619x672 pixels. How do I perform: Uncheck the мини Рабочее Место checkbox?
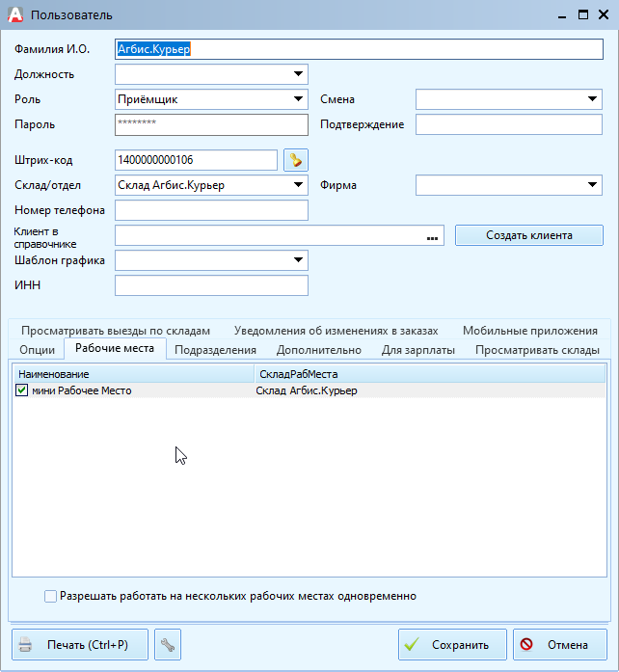coord(23,390)
